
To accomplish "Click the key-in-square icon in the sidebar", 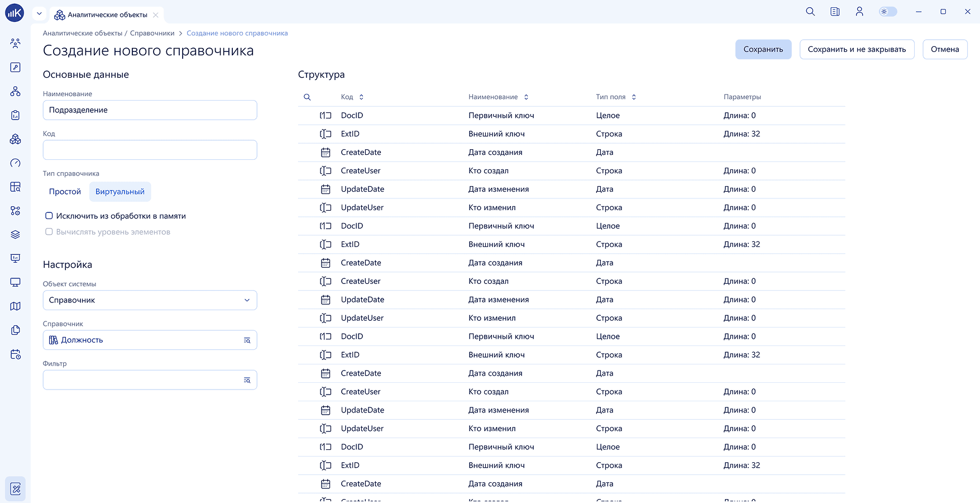I will pyautogui.click(x=15, y=67).
